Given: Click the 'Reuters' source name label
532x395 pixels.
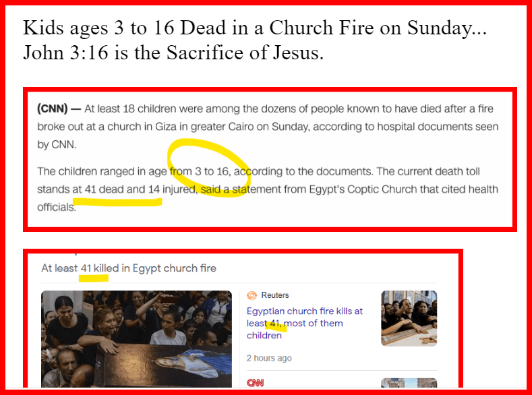Looking at the screenshot, I should coord(275,295).
